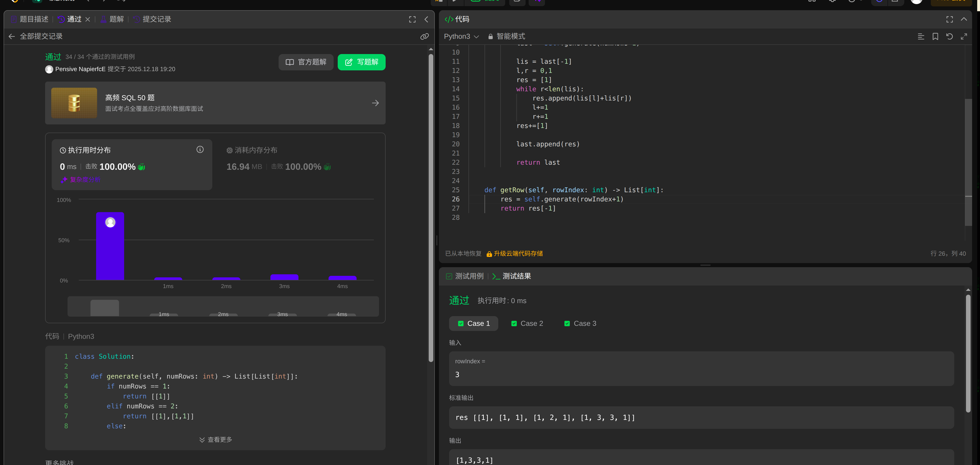Click the back arrow to all submissions
980x465 pixels.
pyautogui.click(x=12, y=36)
